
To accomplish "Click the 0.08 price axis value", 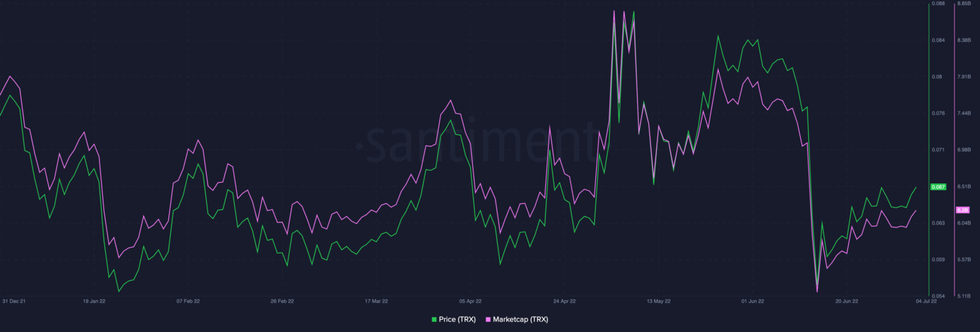I will click(x=937, y=77).
